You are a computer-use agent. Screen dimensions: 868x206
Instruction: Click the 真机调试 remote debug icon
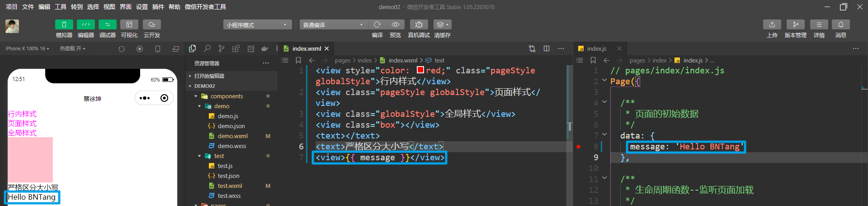(x=419, y=24)
